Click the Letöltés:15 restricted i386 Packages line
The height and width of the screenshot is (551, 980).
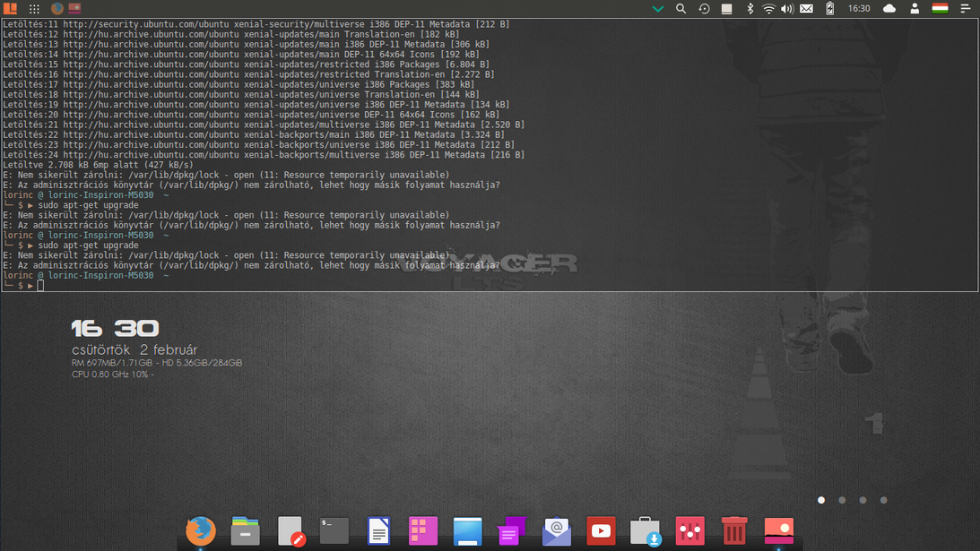point(247,65)
